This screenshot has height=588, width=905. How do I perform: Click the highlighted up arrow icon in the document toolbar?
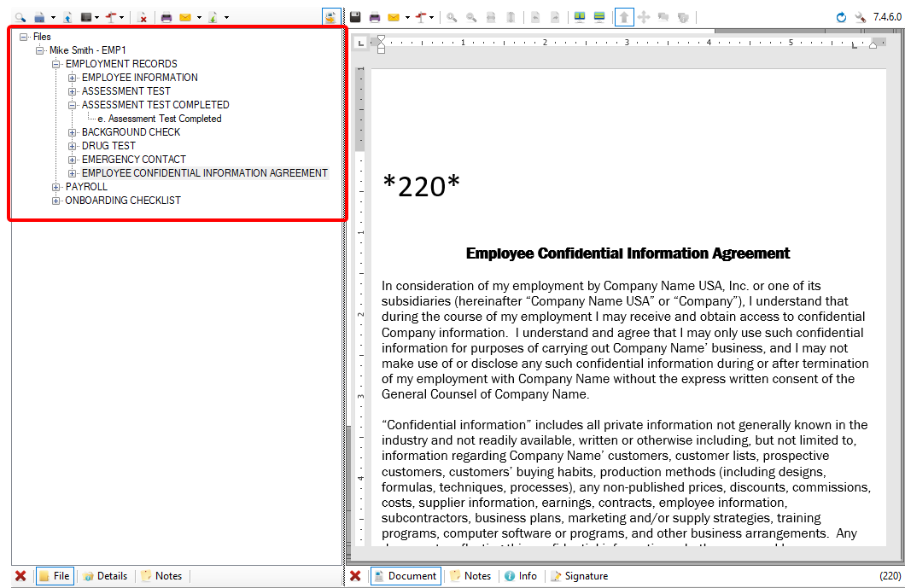point(624,17)
